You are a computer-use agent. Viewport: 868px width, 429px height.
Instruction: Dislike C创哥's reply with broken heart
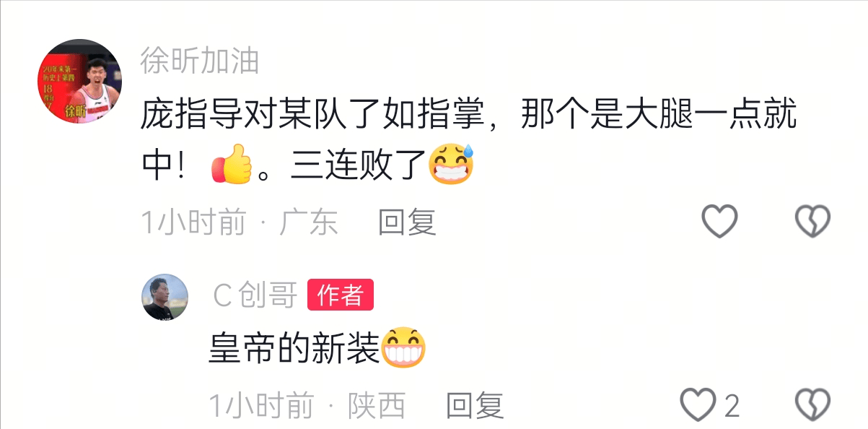812,404
